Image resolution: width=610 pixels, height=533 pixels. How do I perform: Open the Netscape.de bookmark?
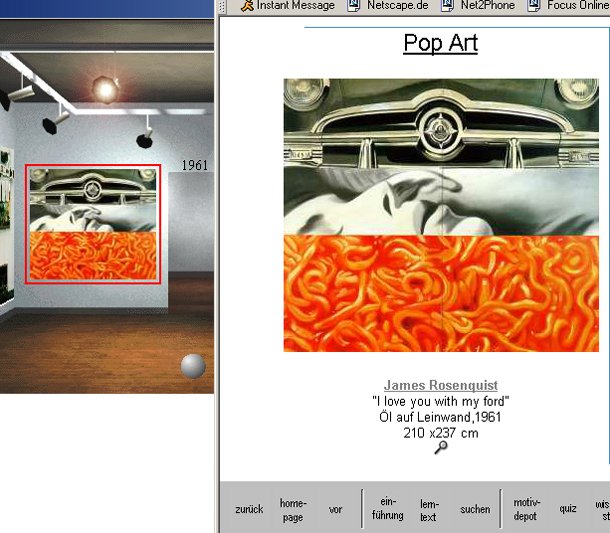pos(388,5)
